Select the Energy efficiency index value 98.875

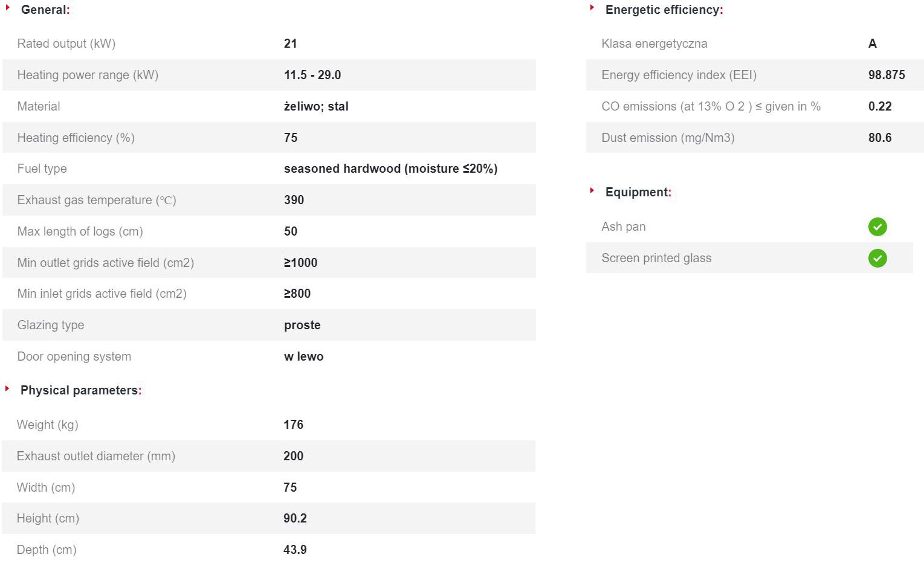(x=887, y=76)
